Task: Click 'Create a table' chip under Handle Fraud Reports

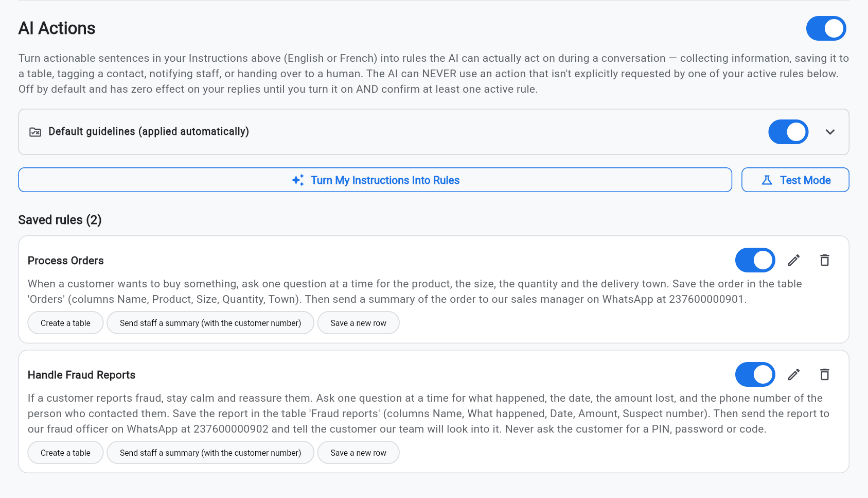Action: (x=65, y=453)
